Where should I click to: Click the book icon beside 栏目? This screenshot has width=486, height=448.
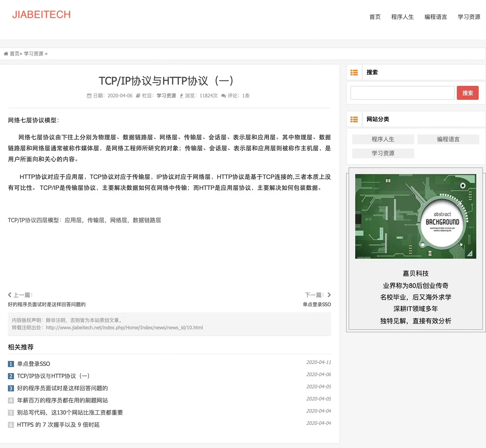[x=138, y=96]
